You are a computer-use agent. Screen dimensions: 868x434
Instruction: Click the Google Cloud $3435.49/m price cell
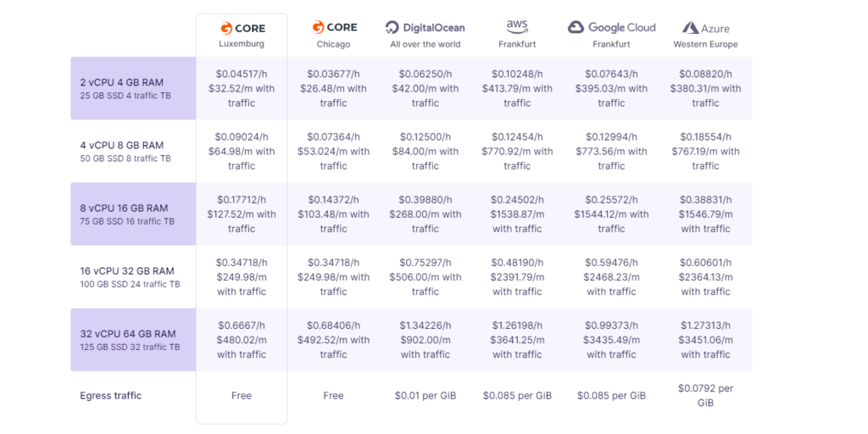[612, 339]
